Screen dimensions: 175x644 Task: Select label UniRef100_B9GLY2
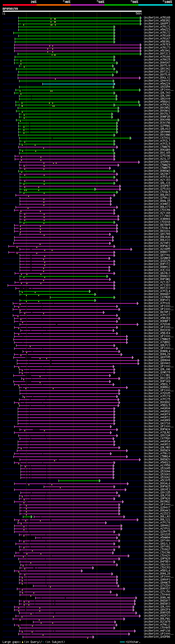[157, 78]
